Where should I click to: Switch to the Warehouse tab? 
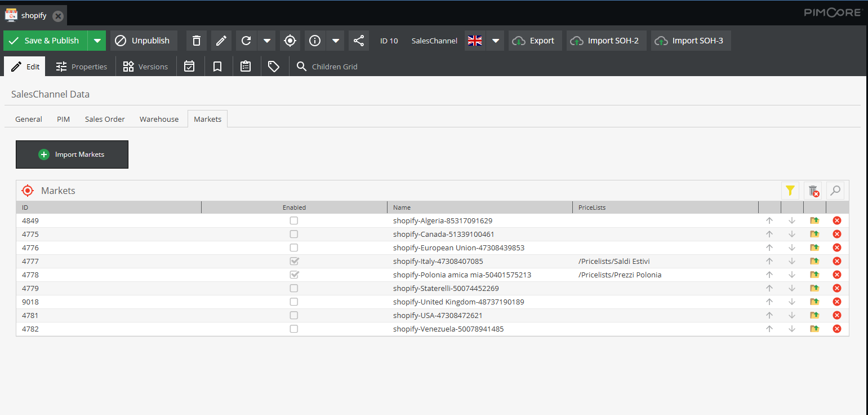click(159, 119)
